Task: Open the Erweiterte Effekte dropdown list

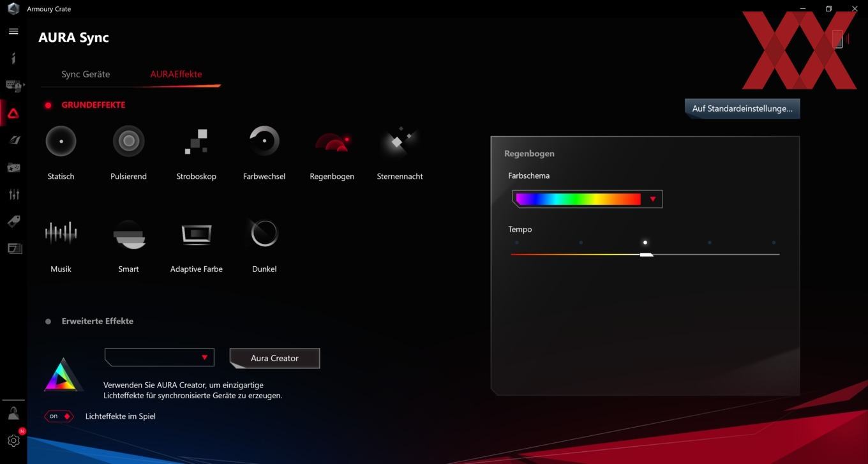Action: pyautogui.click(x=159, y=357)
